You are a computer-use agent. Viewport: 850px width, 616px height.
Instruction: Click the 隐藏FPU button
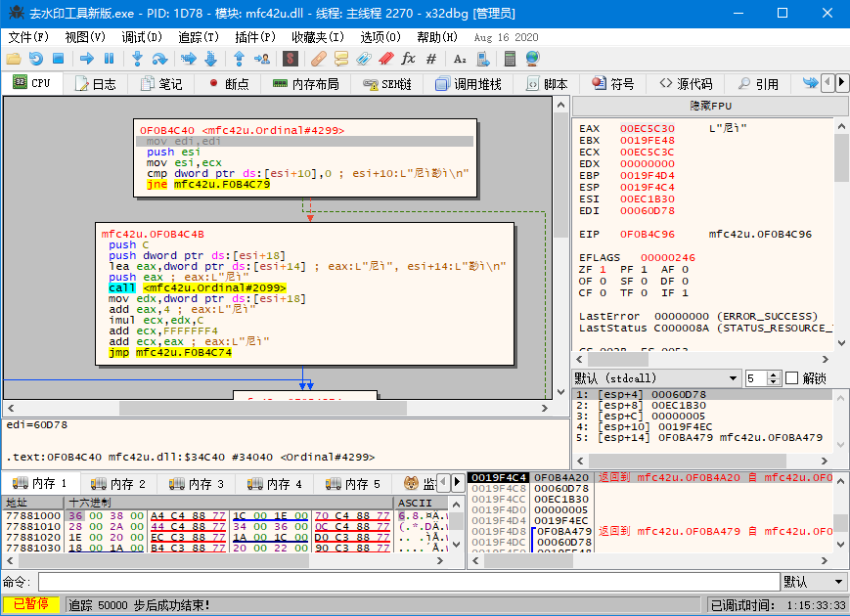pos(711,106)
